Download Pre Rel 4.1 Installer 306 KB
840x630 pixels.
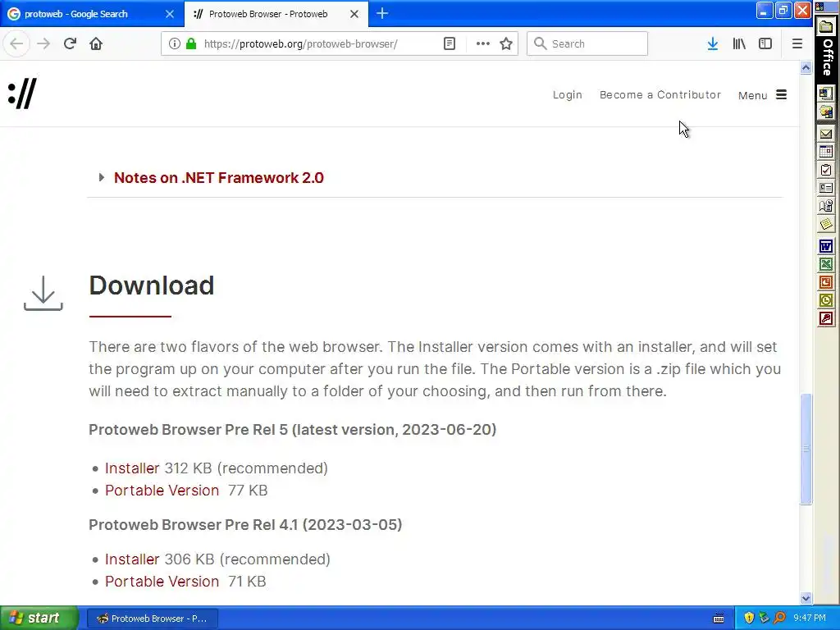(x=132, y=559)
